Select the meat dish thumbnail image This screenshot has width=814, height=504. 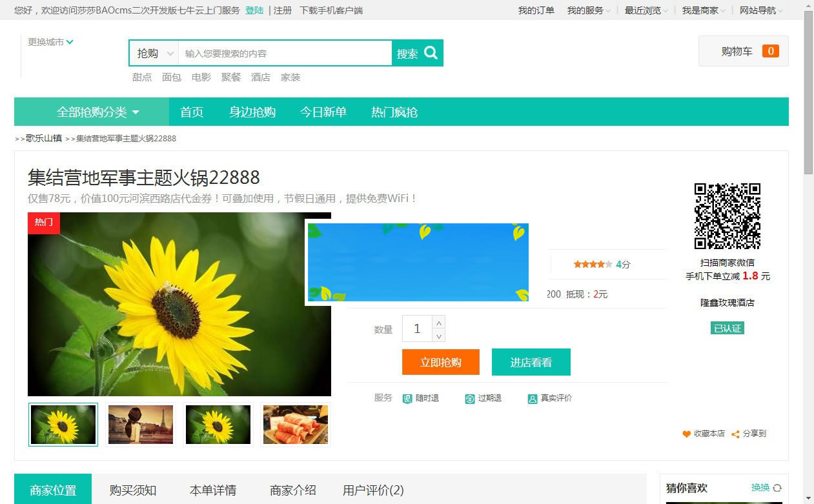click(x=295, y=424)
